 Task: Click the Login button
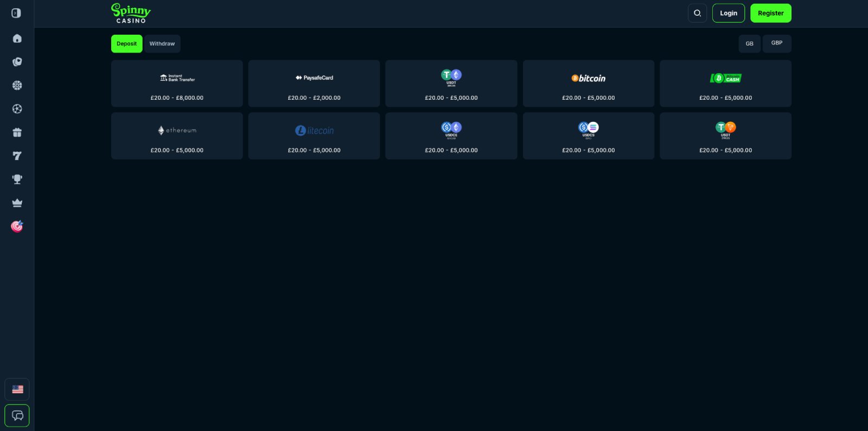click(729, 13)
